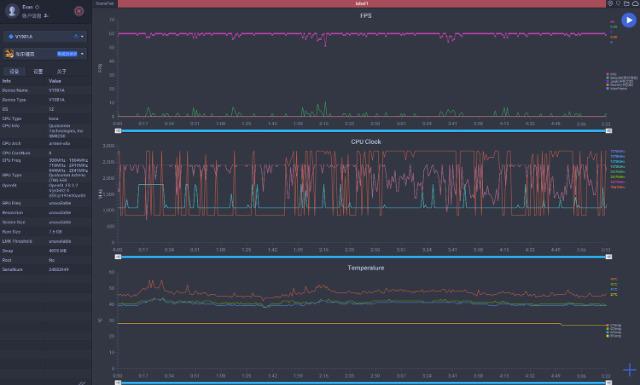Click the FPS chart left range handle
Screen dimensions: 640x385
118,131
